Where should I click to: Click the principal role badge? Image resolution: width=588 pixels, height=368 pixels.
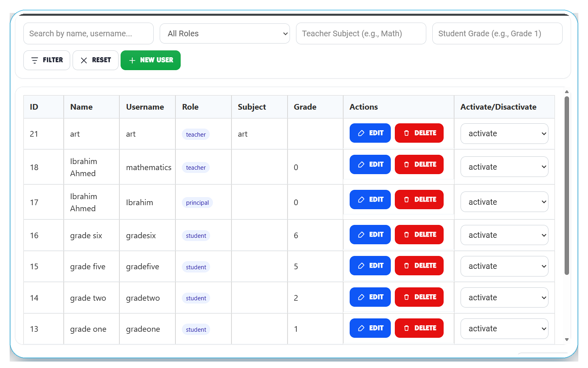197,203
